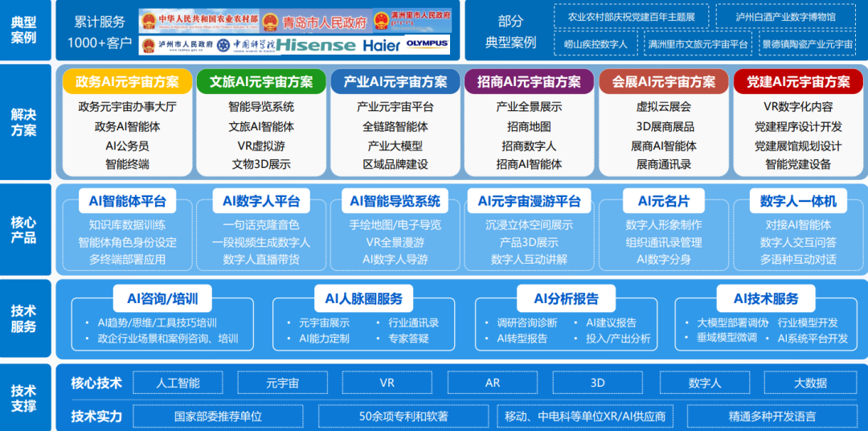Screen dimensions: 868x431
Task: Click the AI数字人平台 product title
Action: click(x=261, y=200)
